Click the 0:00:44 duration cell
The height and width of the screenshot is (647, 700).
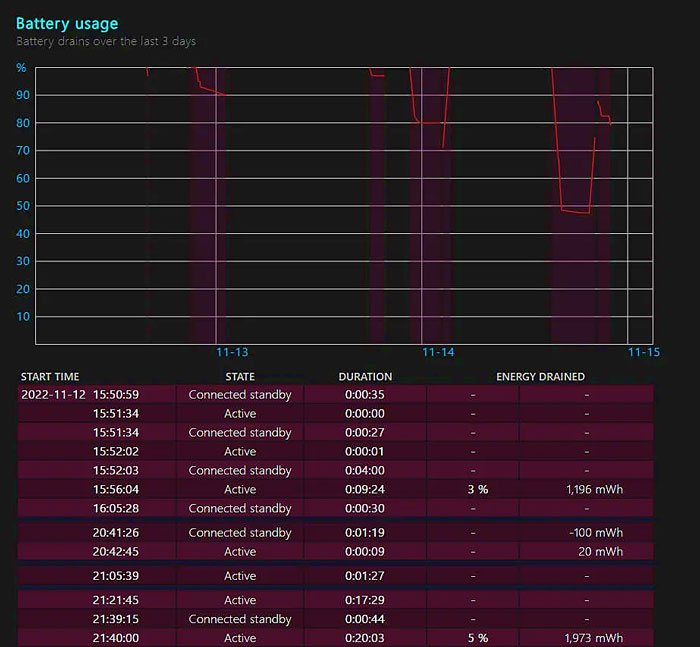click(365, 619)
